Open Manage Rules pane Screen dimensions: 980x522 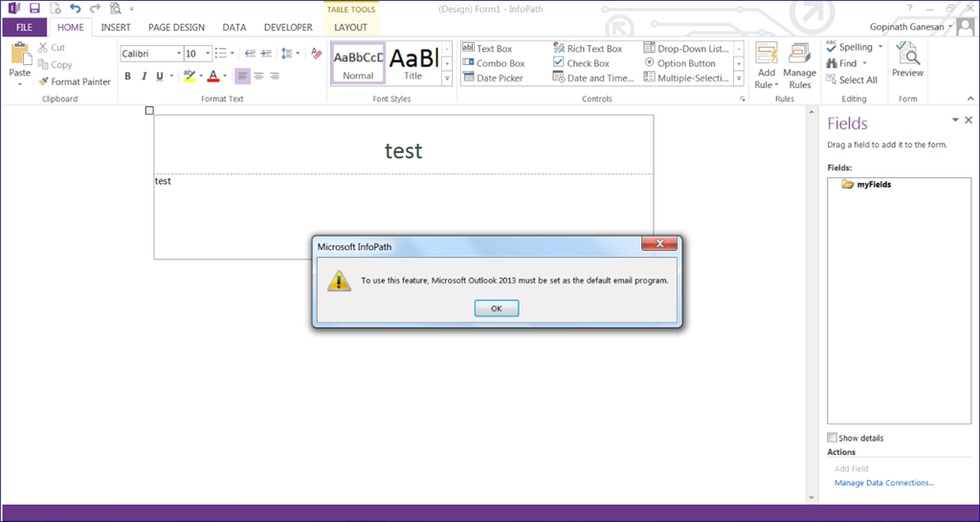click(x=799, y=66)
